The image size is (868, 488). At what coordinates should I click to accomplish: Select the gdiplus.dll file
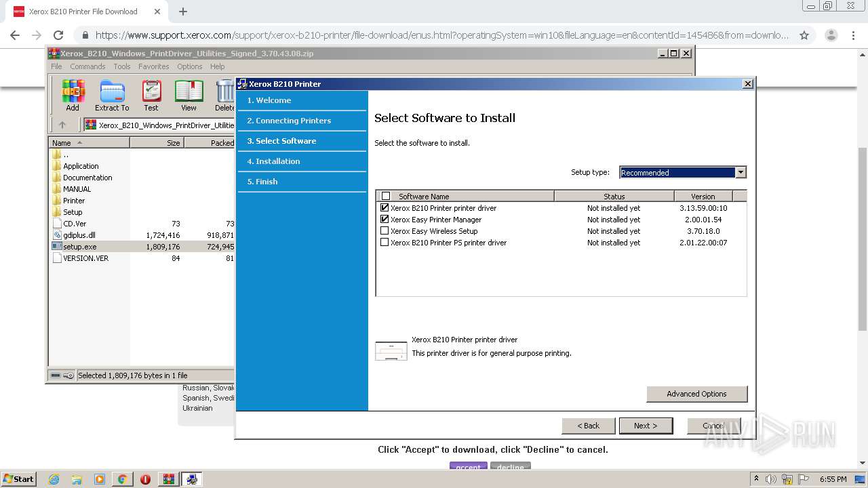point(79,235)
